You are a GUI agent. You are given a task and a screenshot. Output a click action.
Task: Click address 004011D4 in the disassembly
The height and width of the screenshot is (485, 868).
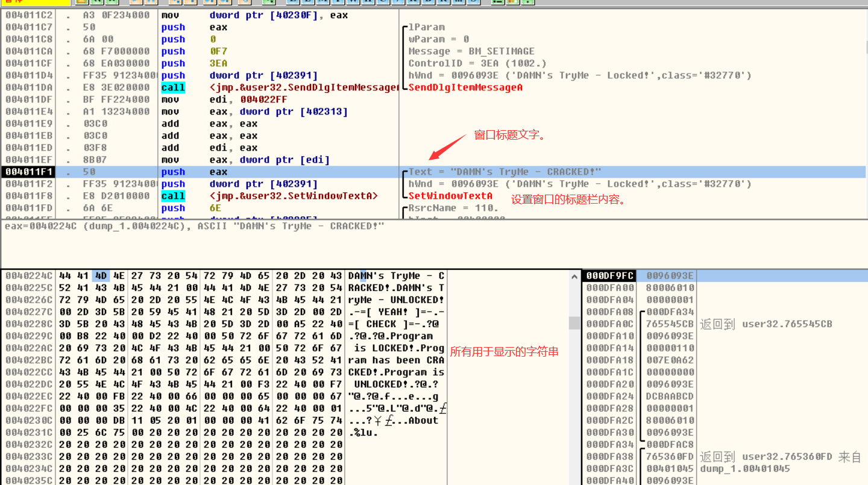[30, 75]
